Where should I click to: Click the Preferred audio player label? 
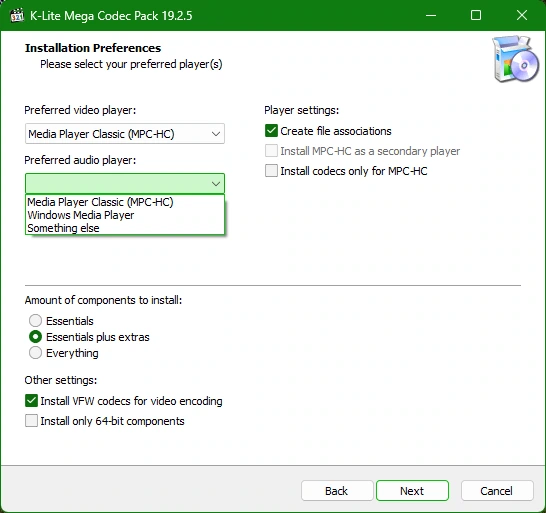[80, 160]
